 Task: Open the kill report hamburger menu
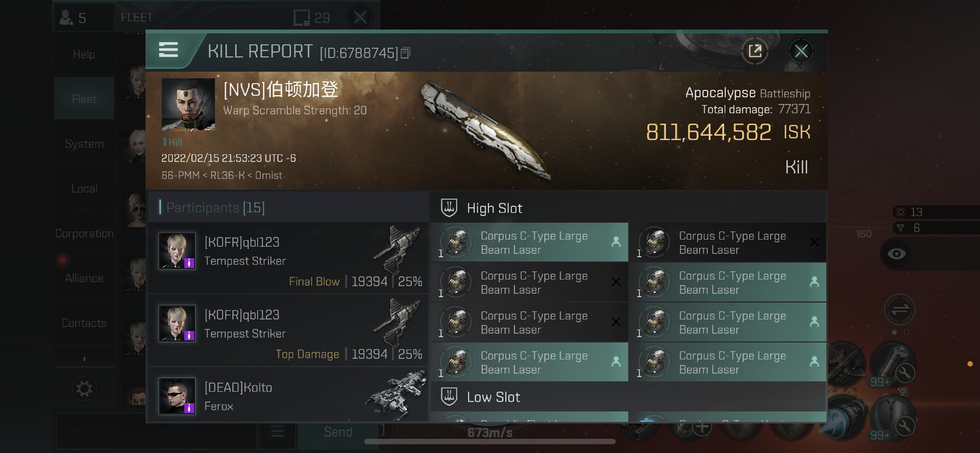tap(168, 50)
